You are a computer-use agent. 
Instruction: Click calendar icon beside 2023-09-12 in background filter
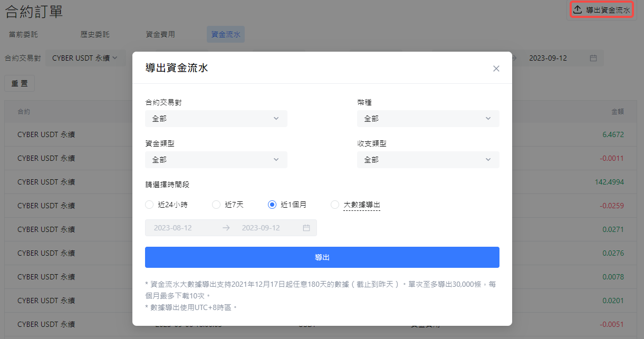(593, 58)
